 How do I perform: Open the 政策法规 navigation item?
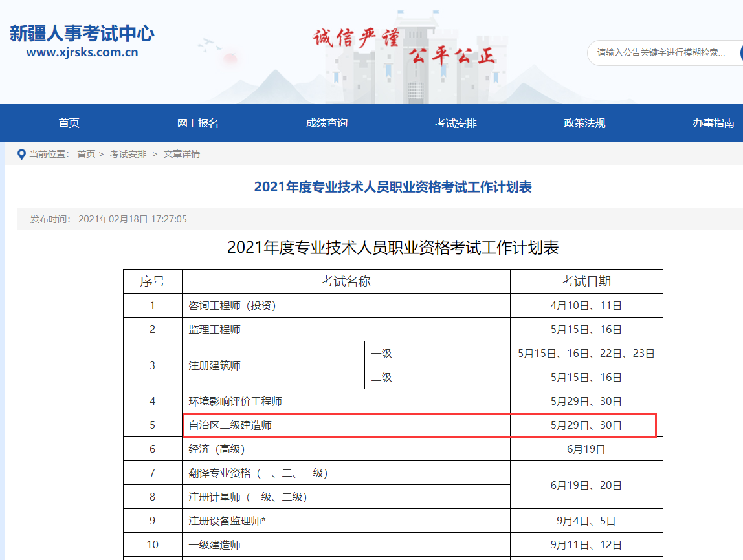584,123
